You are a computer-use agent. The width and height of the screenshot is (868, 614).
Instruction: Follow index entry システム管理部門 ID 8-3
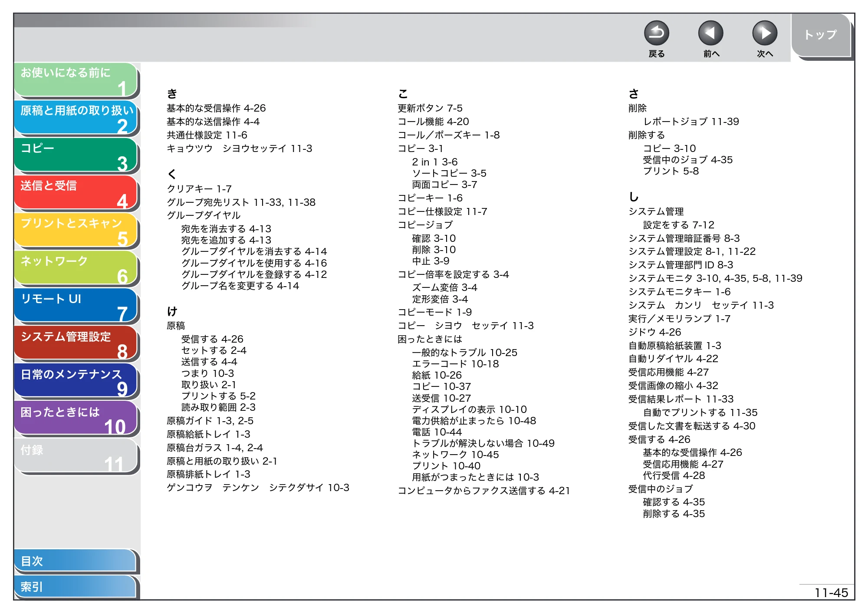click(x=681, y=265)
